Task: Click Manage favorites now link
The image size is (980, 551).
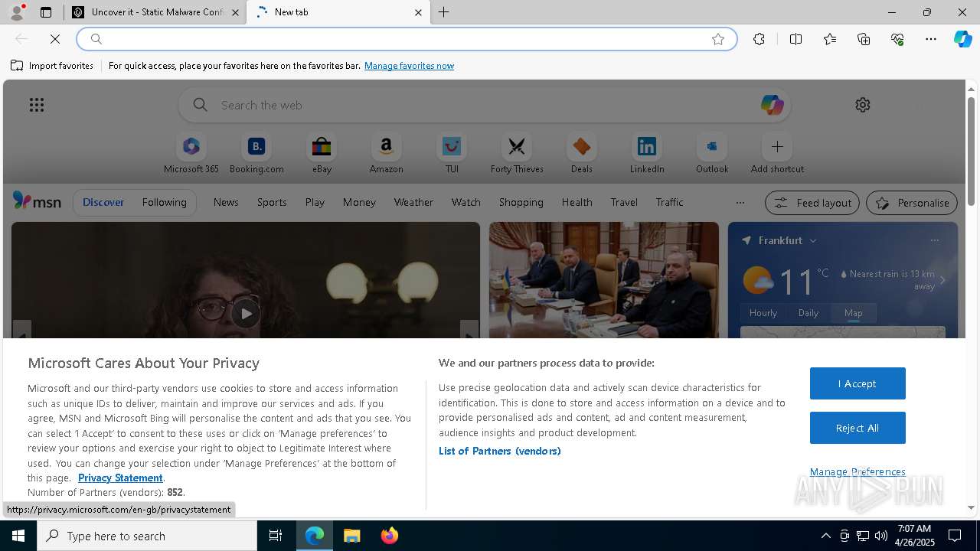Action: (409, 66)
